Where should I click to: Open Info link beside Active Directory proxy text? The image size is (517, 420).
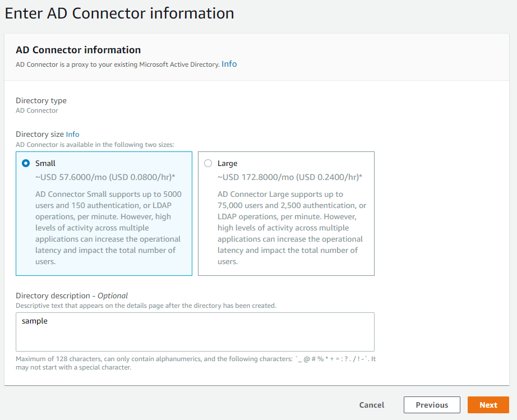click(x=229, y=64)
